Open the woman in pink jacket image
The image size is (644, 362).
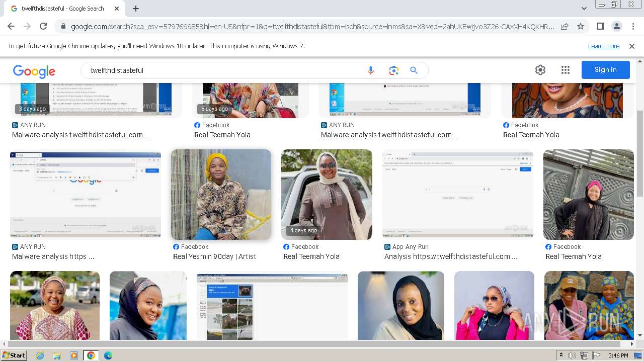(x=494, y=306)
